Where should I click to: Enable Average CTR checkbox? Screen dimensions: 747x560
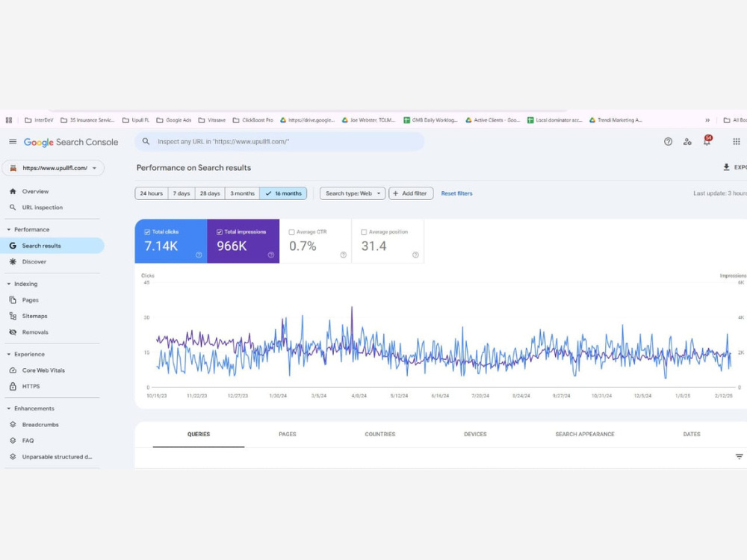coord(291,232)
